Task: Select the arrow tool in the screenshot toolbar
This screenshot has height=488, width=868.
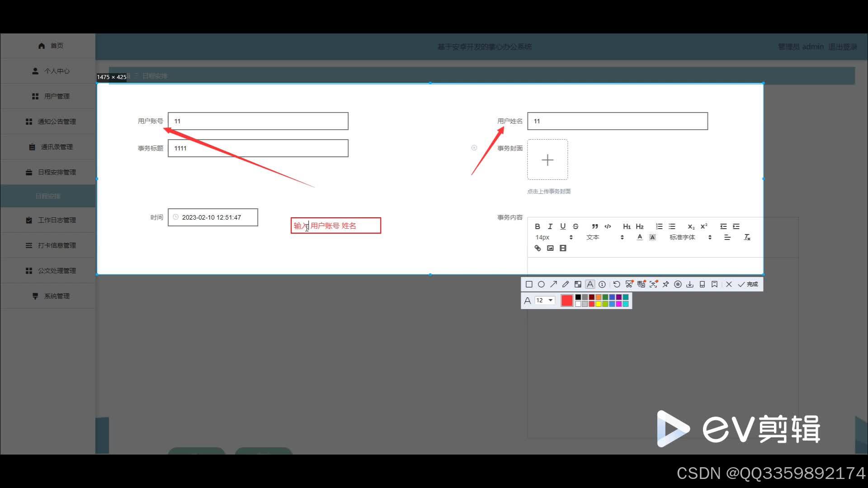Action: tap(553, 284)
